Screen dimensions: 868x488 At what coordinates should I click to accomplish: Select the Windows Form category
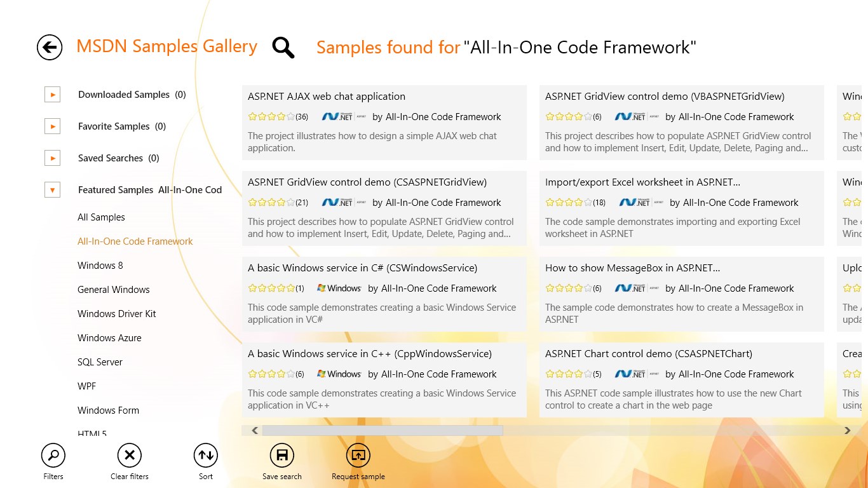click(108, 410)
